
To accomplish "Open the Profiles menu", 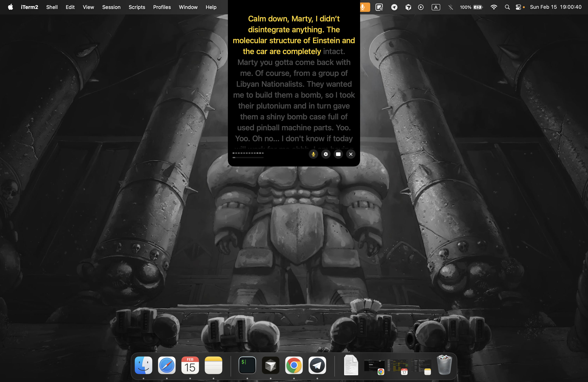I will click(x=162, y=7).
